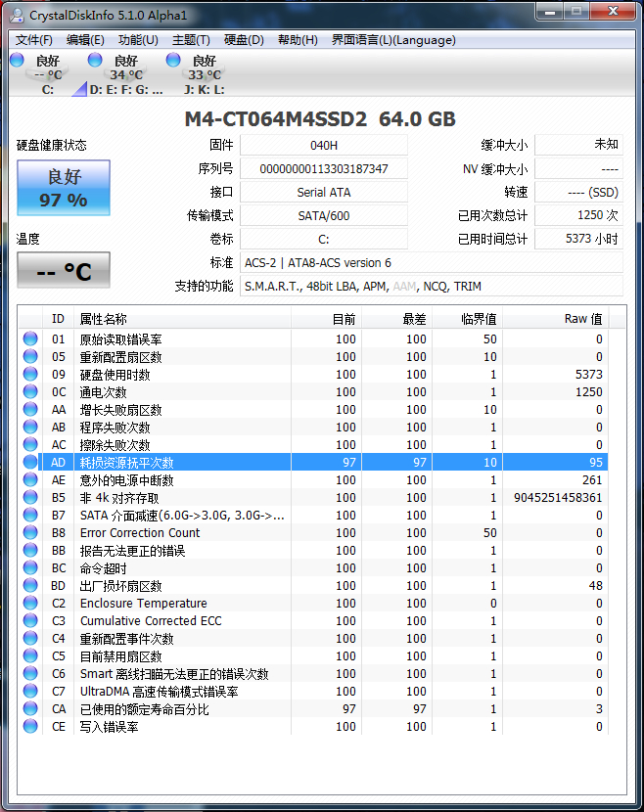Open the 编辑(E) menu
644x812 pixels.
click(x=85, y=40)
